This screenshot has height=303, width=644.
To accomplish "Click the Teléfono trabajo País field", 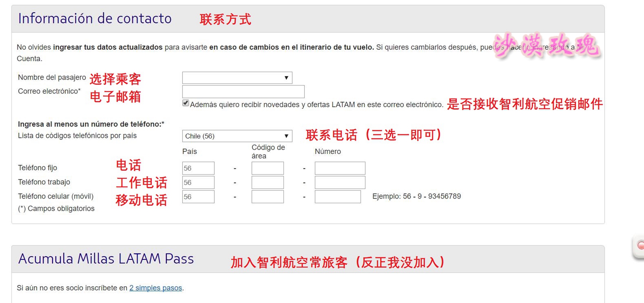I will (198, 183).
